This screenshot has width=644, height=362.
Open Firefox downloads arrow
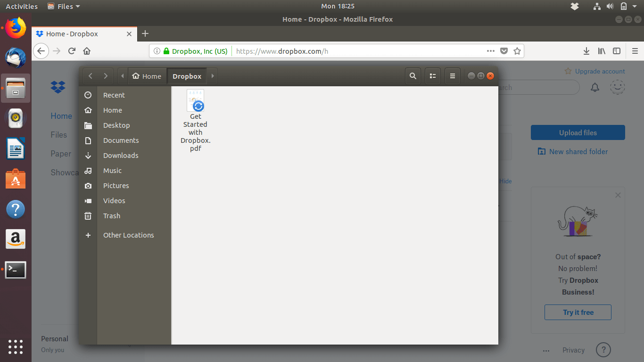pos(586,51)
